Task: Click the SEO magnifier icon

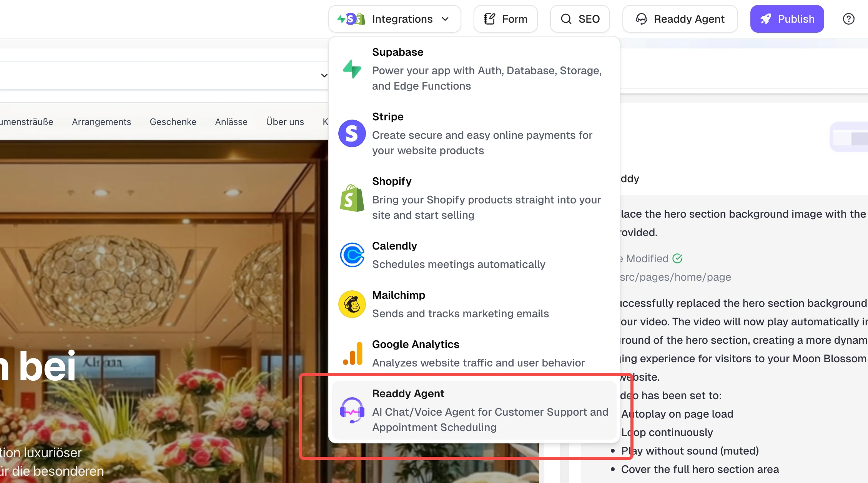Action: (x=566, y=18)
